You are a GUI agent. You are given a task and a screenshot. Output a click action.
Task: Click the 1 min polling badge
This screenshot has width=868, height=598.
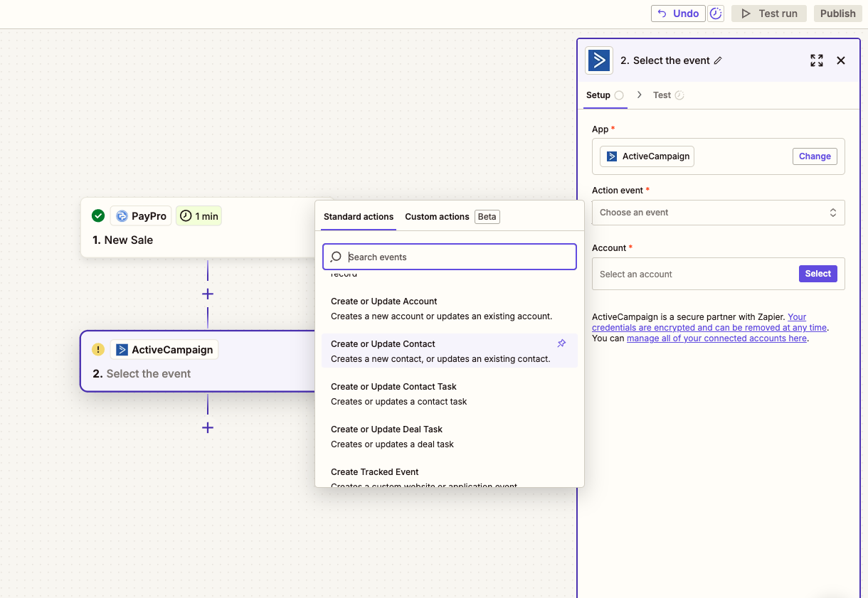point(199,215)
